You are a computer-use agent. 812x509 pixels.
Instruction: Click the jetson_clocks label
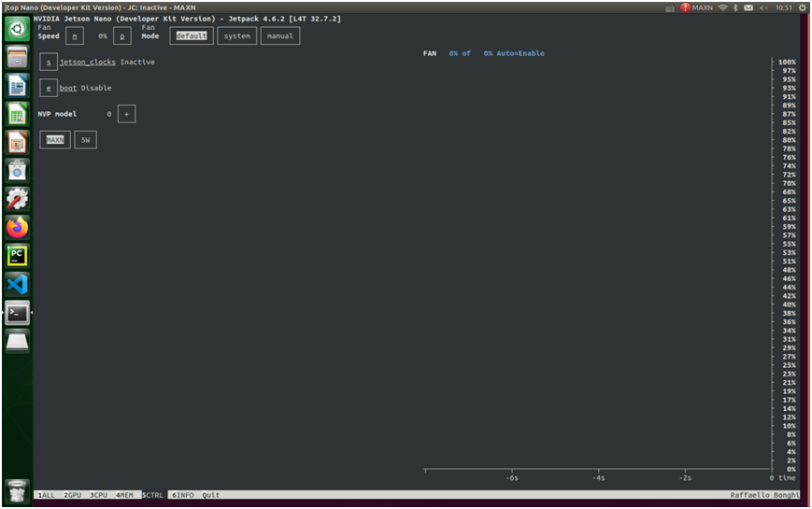pos(88,62)
